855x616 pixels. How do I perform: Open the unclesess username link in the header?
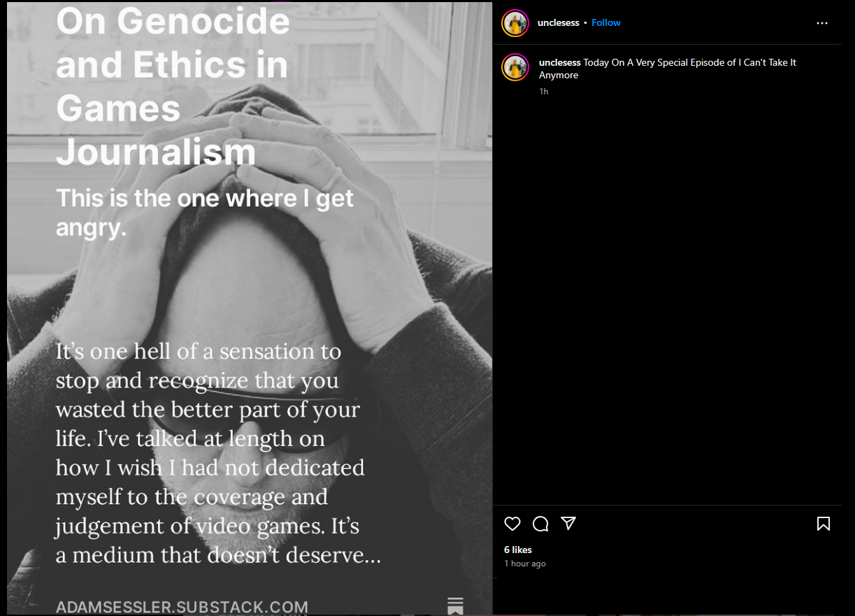[559, 22]
